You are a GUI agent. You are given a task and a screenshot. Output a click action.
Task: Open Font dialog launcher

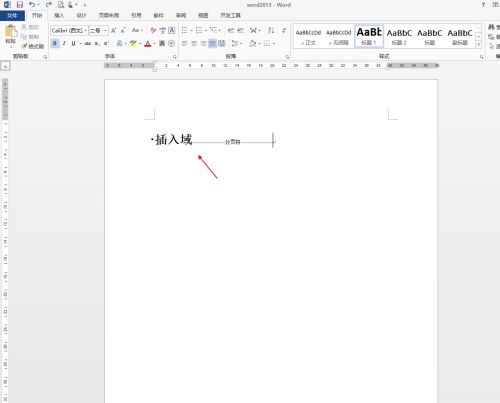click(175, 57)
